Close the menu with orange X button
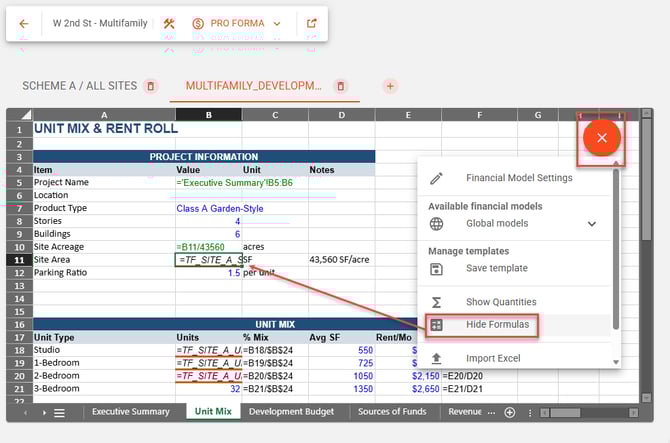This screenshot has width=670, height=443. click(601, 138)
